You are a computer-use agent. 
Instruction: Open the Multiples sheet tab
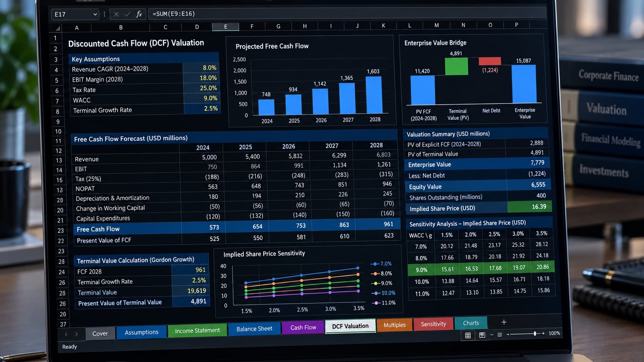(394, 325)
